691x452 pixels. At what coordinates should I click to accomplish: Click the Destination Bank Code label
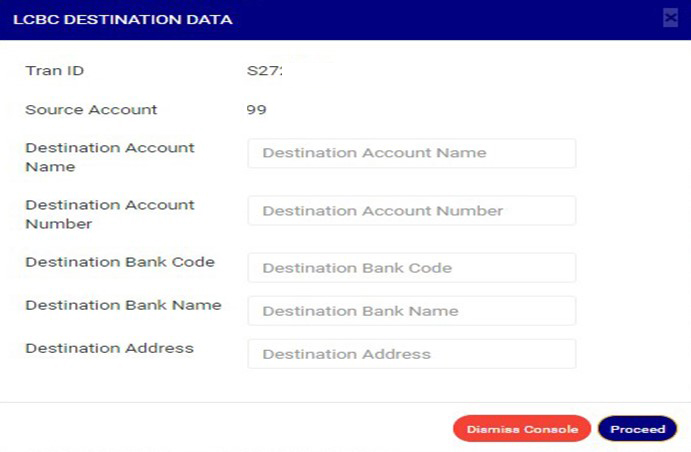(119, 262)
